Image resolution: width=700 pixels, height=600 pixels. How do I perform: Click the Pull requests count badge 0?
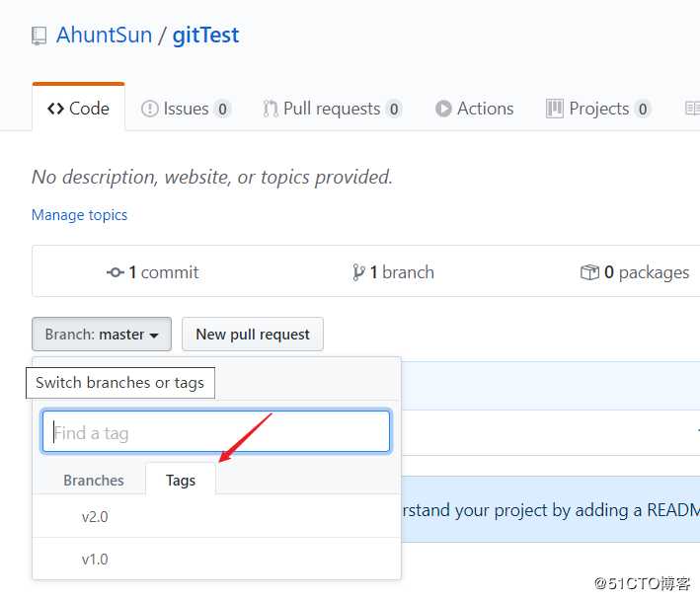coord(394,109)
